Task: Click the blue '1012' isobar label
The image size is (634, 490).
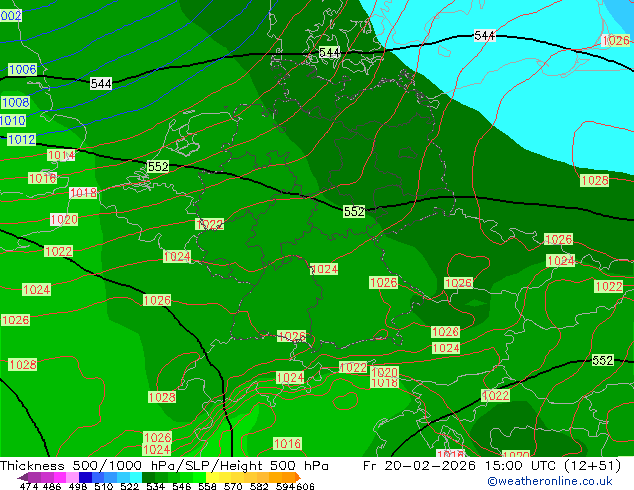Action: point(22,139)
